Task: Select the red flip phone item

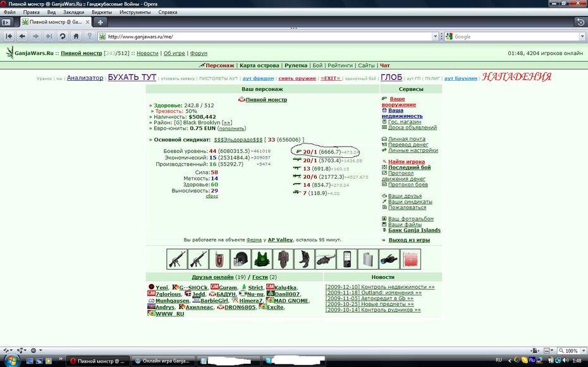Action: (219, 259)
